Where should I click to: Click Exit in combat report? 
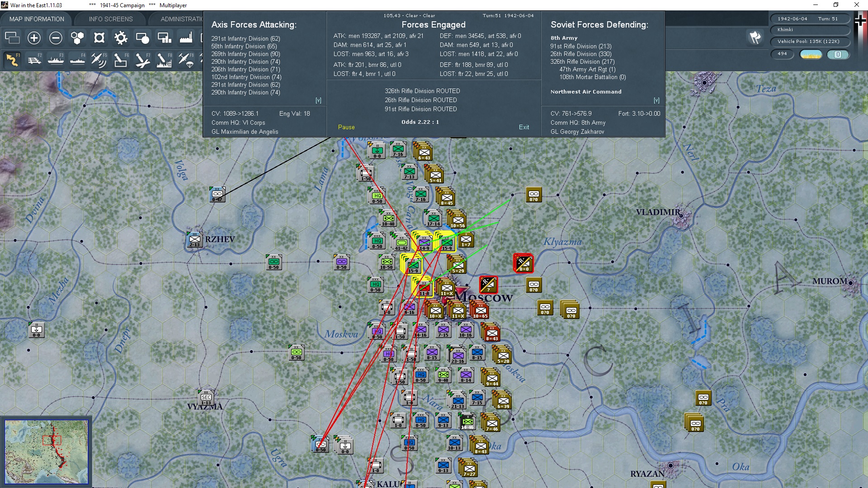pos(524,127)
